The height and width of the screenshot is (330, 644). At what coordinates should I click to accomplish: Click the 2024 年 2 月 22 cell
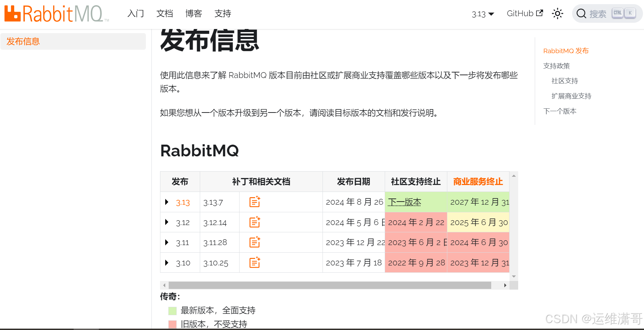tap(416, 222)
